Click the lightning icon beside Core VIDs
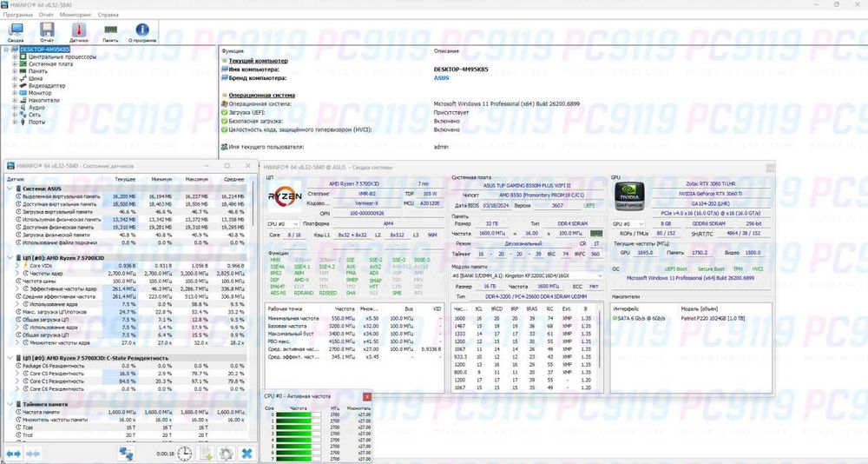Viewport: 868px width, 464px height. (25, 266)
